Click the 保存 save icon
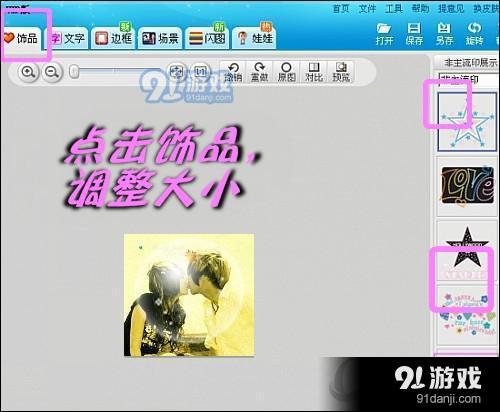Image resolution: width=500 pixels, height=412 pixels. coord(414,34)
